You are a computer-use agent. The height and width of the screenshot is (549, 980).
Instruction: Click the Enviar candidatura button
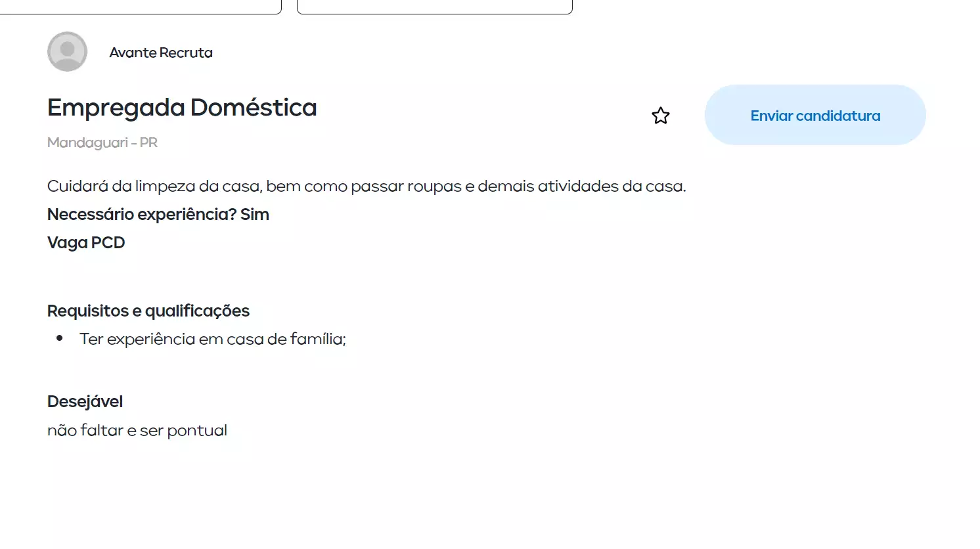point(814,116)
